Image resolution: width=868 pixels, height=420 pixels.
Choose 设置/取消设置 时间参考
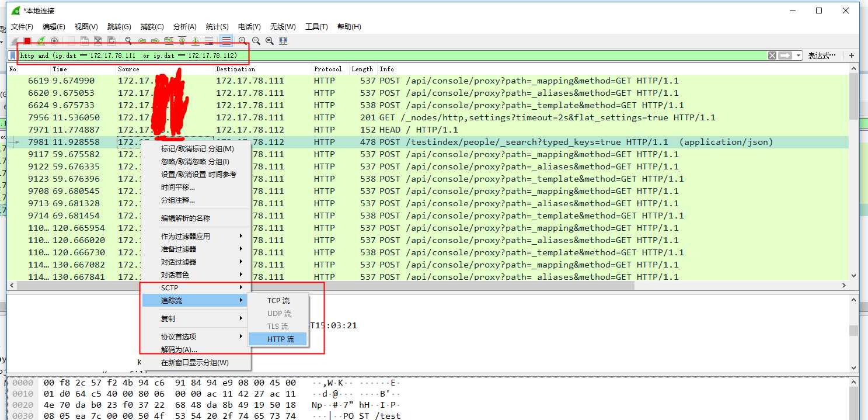point(197,175)
